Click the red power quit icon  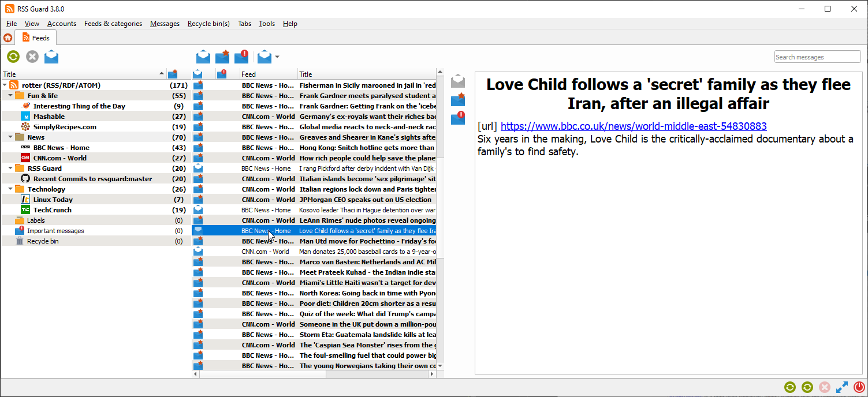pyautogui.click(x=859, y=387)
